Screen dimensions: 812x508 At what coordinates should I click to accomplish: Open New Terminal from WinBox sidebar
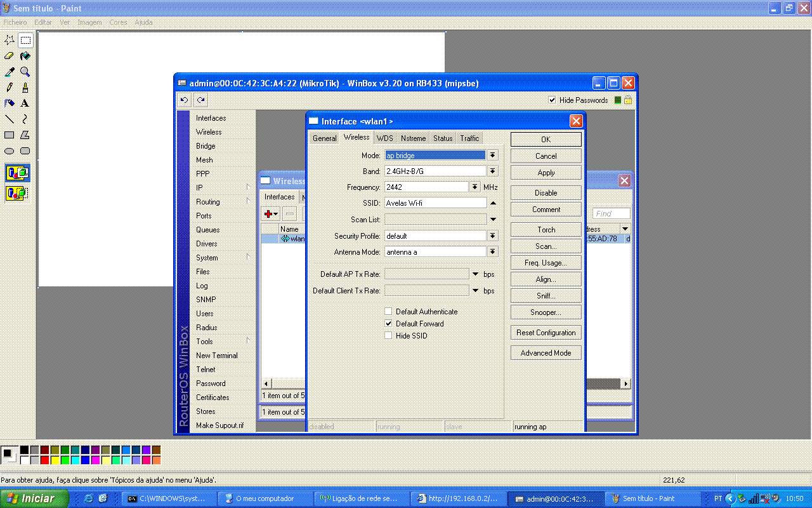pyautogui.click(x=217, y=356)
